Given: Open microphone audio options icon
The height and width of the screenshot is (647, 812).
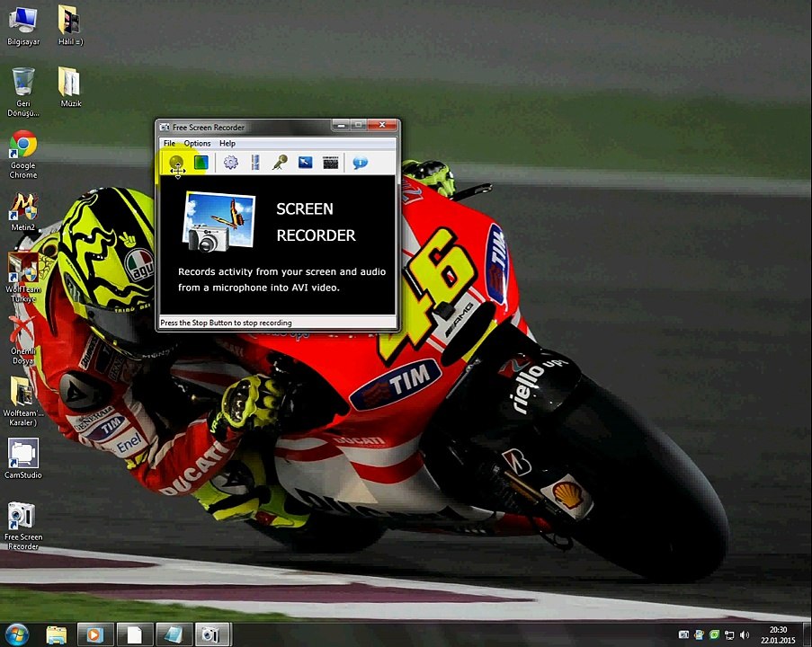Looking at the screenshot, I should (x=281, y=163).
